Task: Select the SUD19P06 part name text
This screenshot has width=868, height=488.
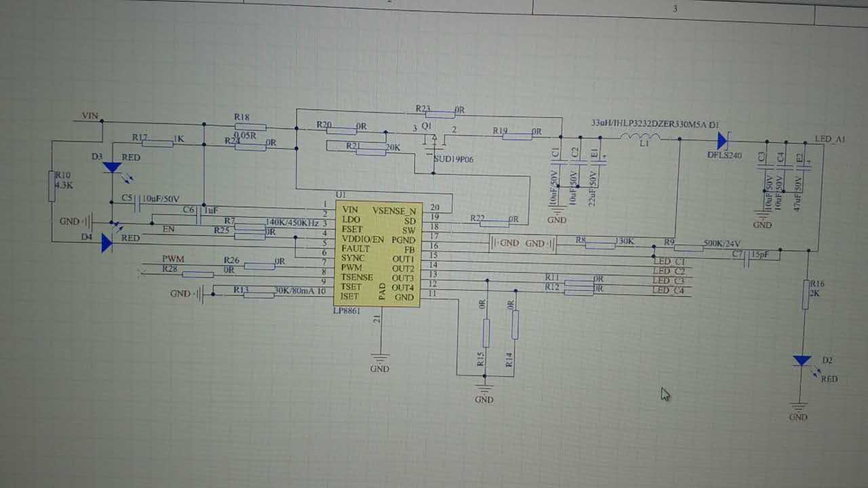Action: pos(454,159)
